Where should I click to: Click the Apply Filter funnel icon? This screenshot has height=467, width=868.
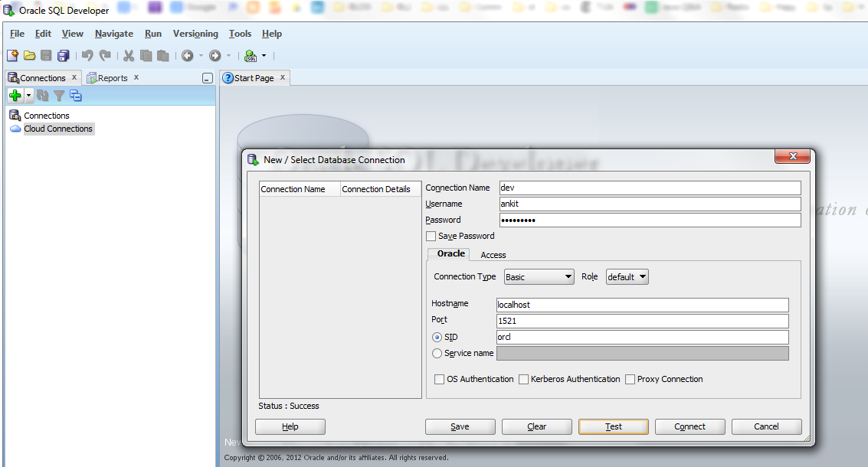click(x=59, y=96)
